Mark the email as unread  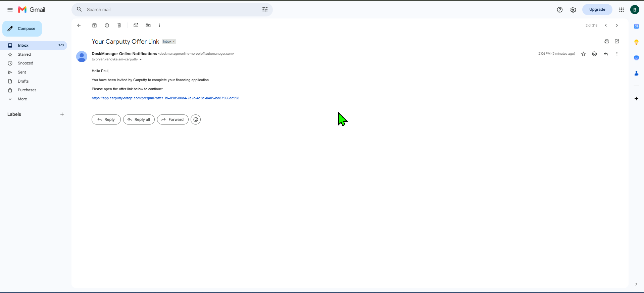coord(136,26)
